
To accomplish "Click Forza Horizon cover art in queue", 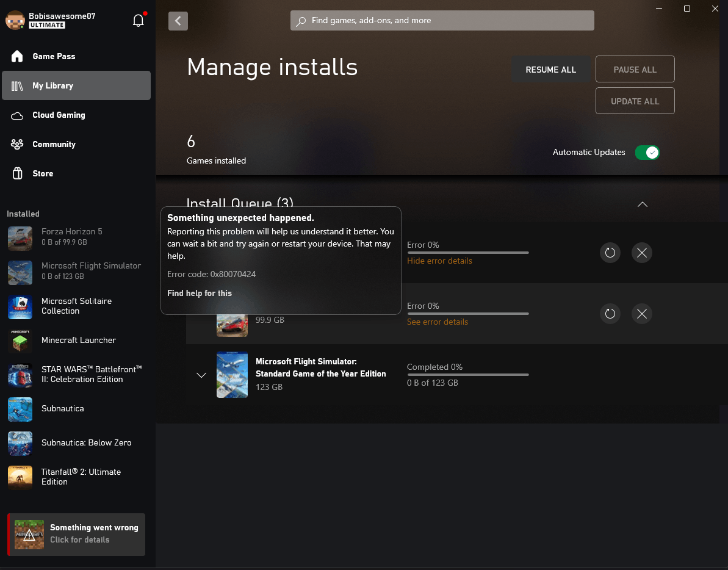I will [x=232, y=325].
